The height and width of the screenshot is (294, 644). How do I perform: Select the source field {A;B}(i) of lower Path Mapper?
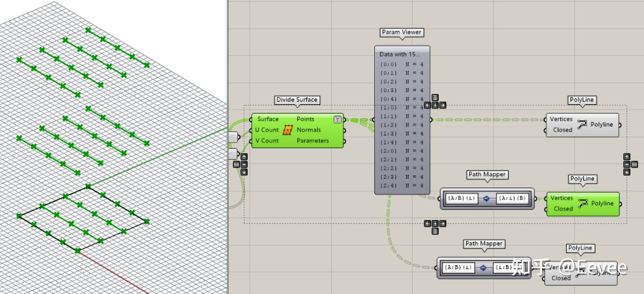[x=458, y=268]
